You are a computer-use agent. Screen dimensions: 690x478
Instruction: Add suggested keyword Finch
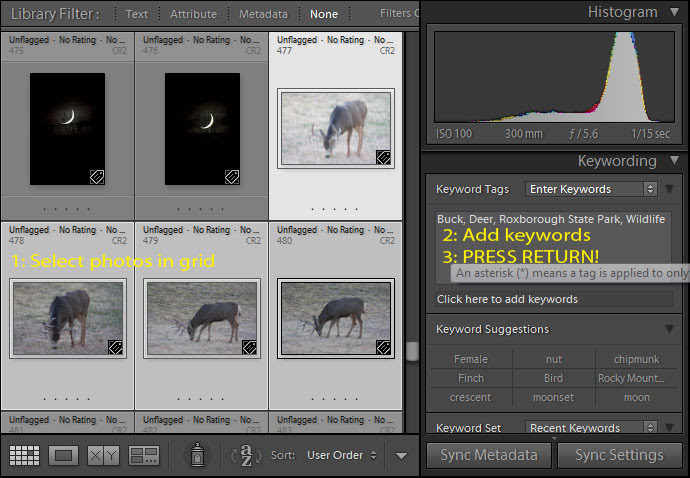(471, 378)
